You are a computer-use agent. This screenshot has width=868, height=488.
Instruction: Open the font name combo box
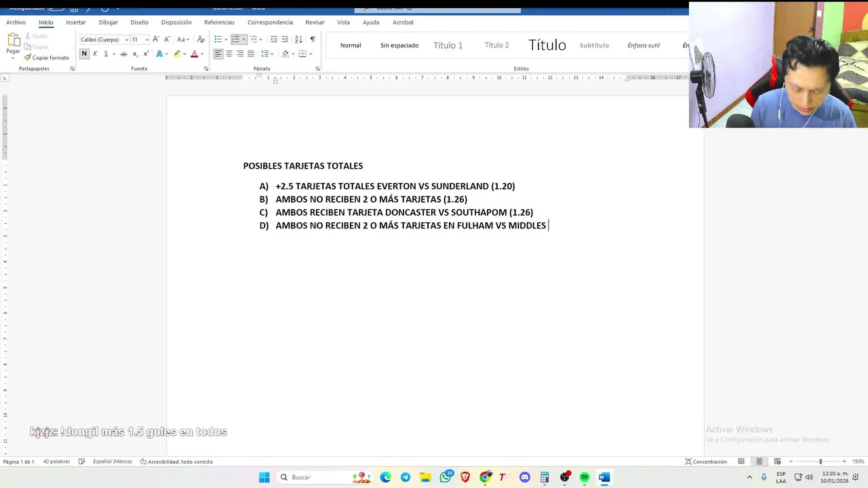pos(104,39)
